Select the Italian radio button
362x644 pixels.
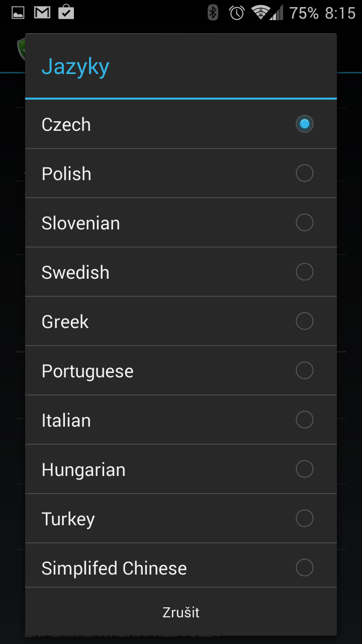coord(304,420)
